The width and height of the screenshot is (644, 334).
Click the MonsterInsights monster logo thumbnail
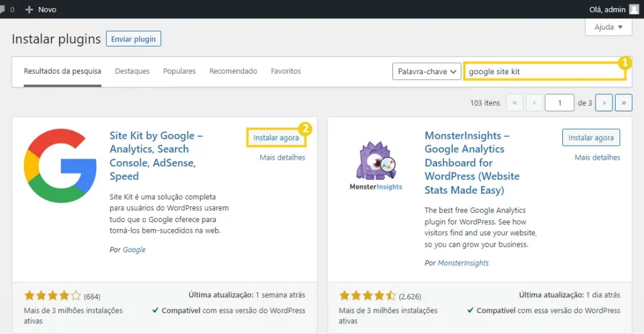(x=376, y=165)
